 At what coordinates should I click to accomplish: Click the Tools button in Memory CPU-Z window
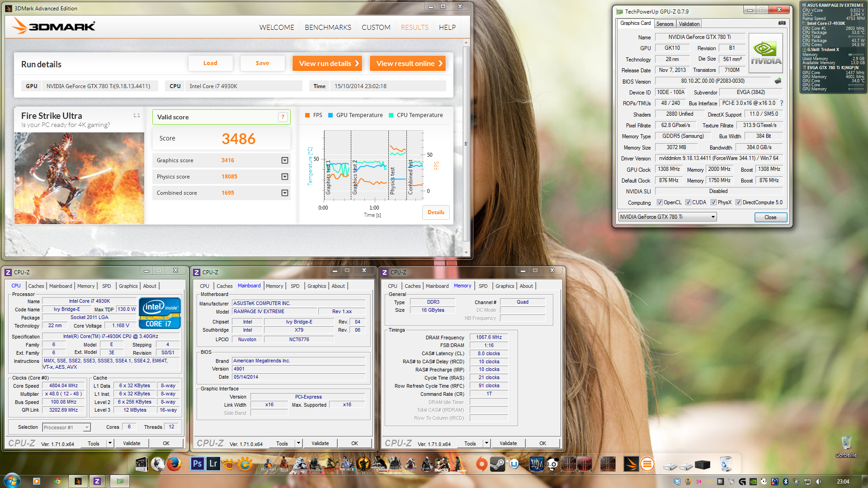(470, 443)
